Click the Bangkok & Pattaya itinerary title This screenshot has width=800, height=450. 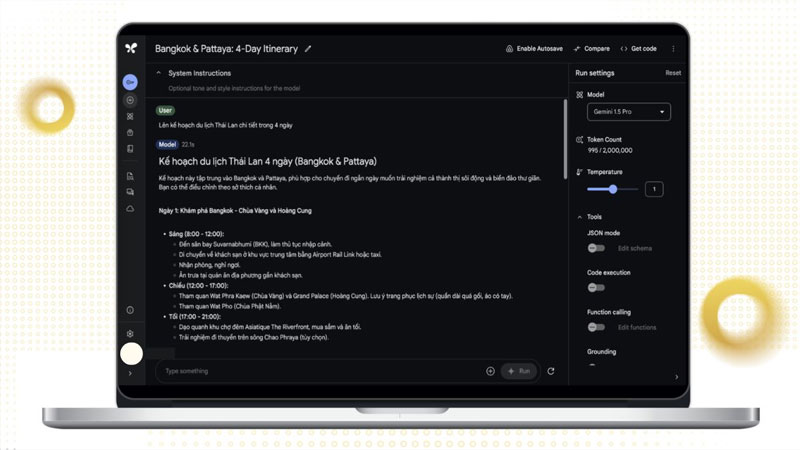click(227, 49)
